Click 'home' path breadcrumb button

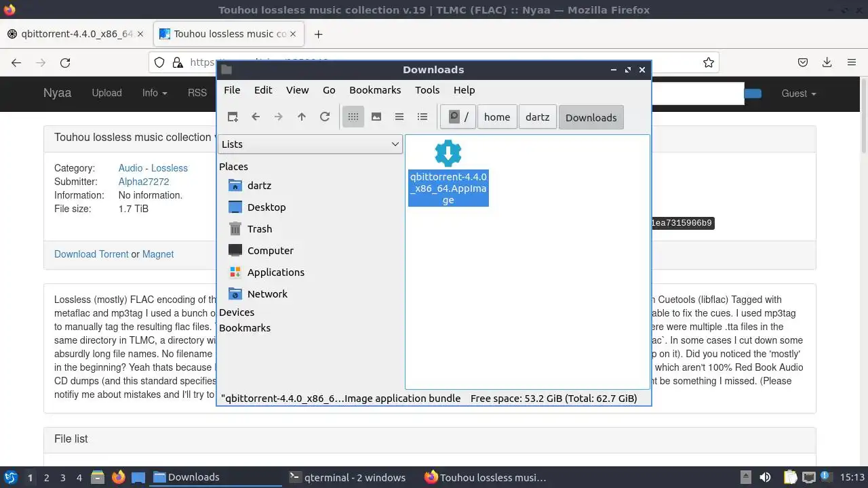[497, 117]
